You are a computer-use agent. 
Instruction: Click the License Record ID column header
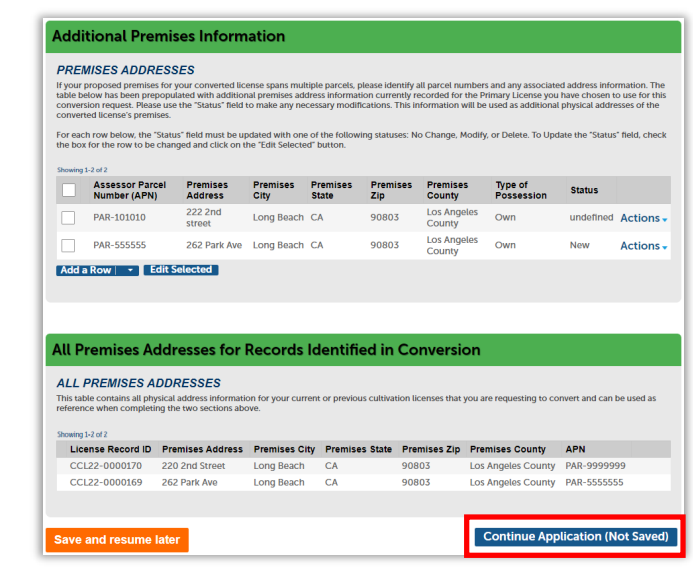point(110,449)
